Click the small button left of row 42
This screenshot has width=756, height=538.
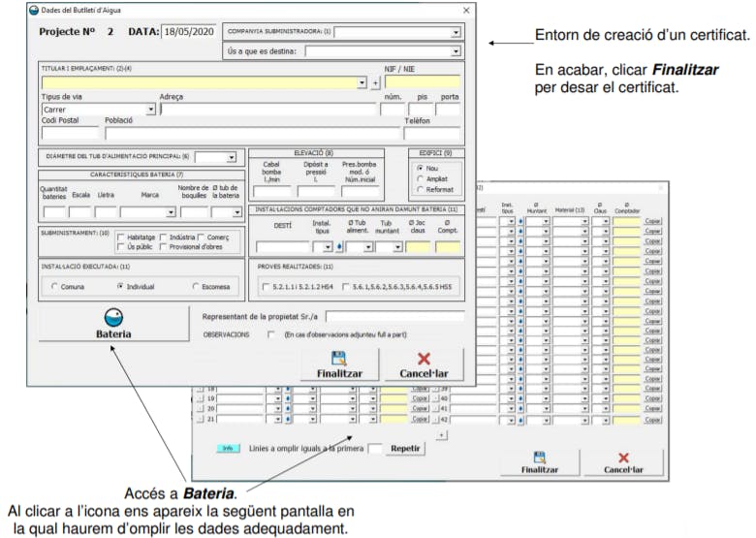(x=435, y=420)
